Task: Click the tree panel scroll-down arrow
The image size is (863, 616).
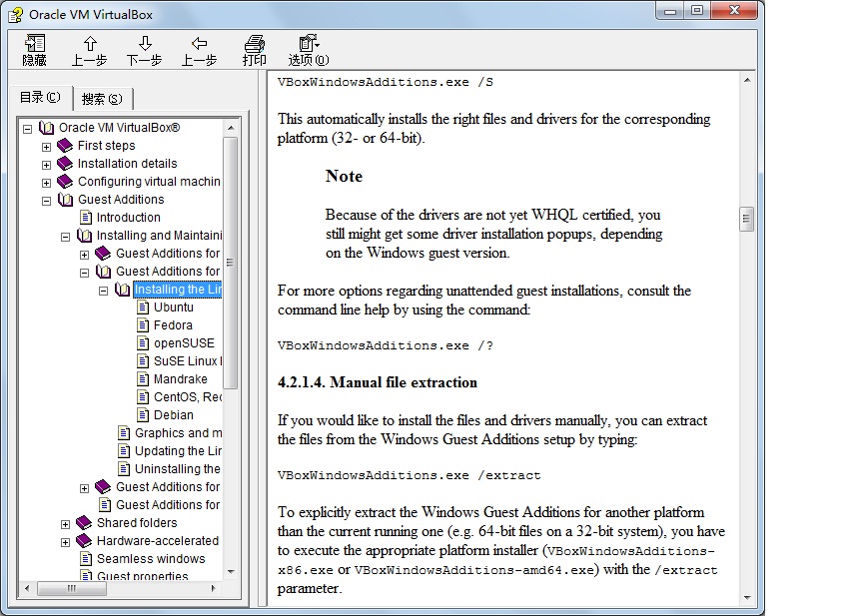Action: 231,571
